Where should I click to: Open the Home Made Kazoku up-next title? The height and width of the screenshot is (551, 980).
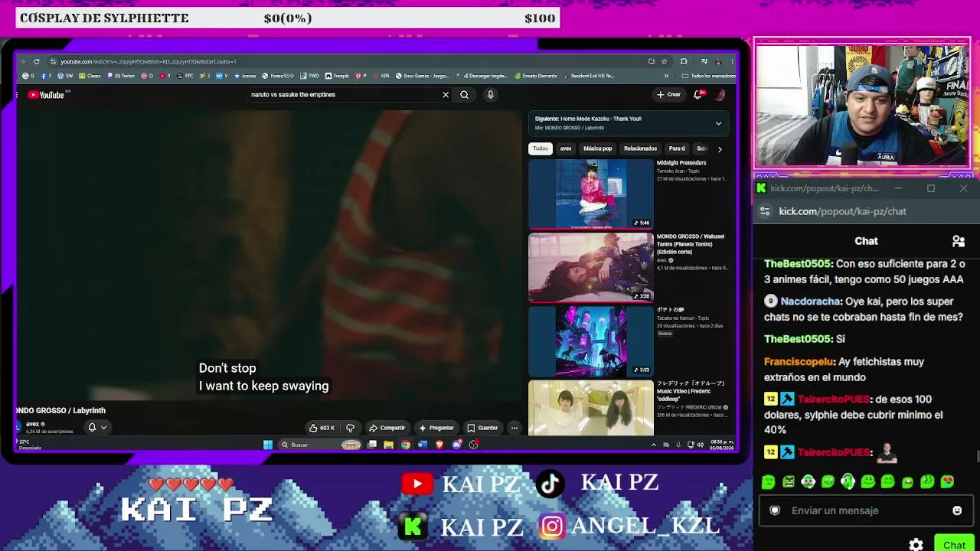click(x=601, y=119)
